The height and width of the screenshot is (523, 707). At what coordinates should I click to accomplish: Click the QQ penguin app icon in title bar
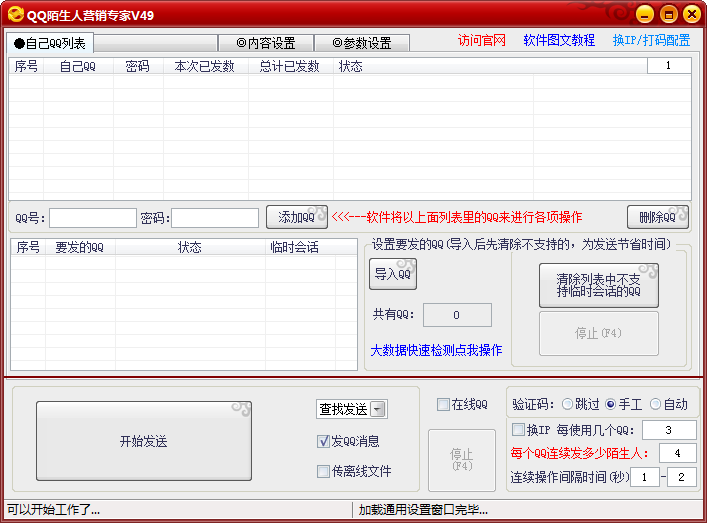tap(14, 14)
